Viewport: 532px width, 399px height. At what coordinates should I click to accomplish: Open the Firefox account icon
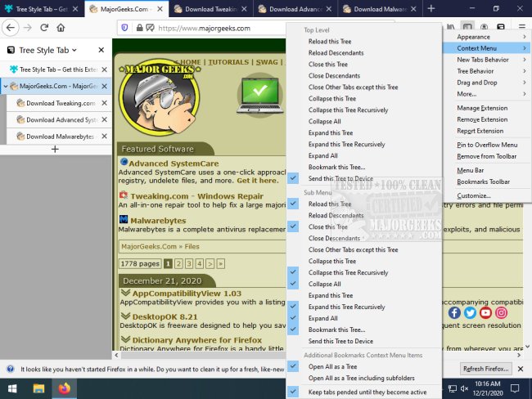click(x=485, y=27)
